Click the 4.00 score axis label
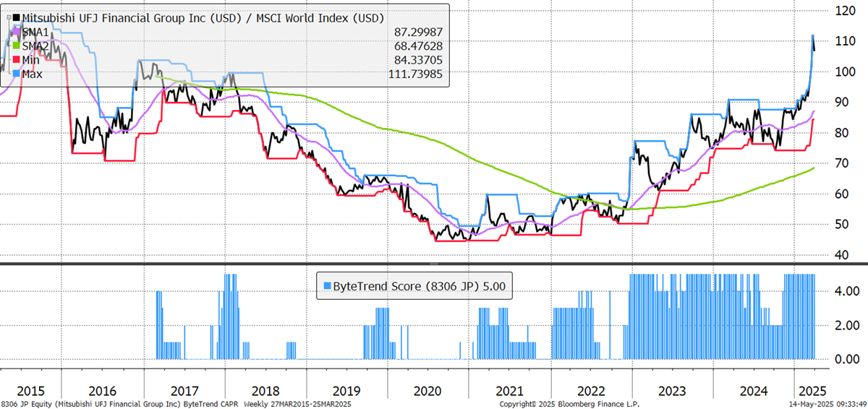 click(848, 291)
